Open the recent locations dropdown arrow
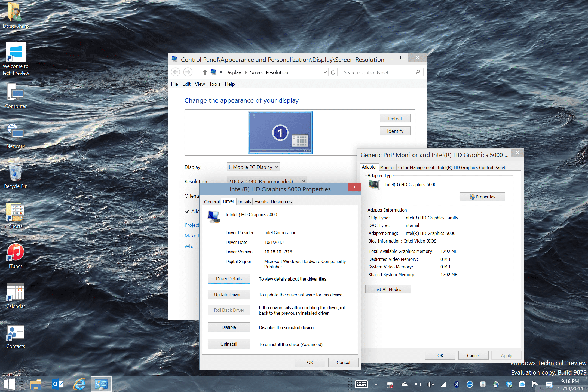Image resolution: width=588 pixels, height=392 pixels. (x=197, y=72)
